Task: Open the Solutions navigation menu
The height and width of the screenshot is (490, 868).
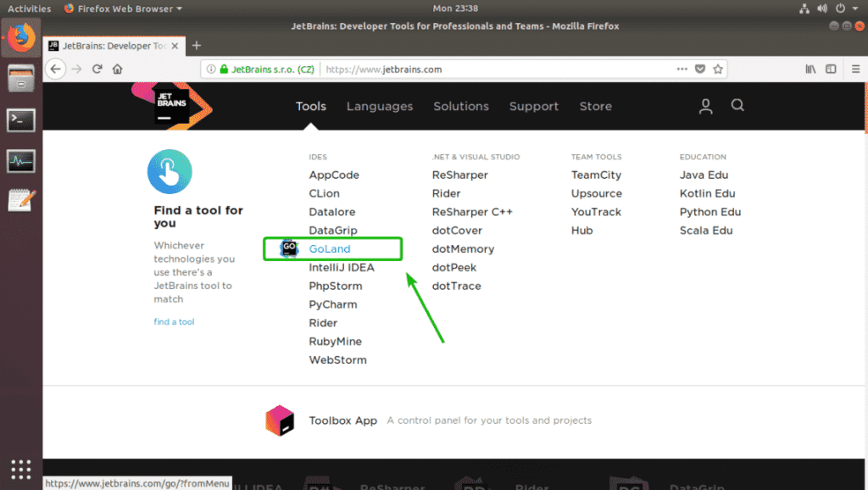Action: 461,106
